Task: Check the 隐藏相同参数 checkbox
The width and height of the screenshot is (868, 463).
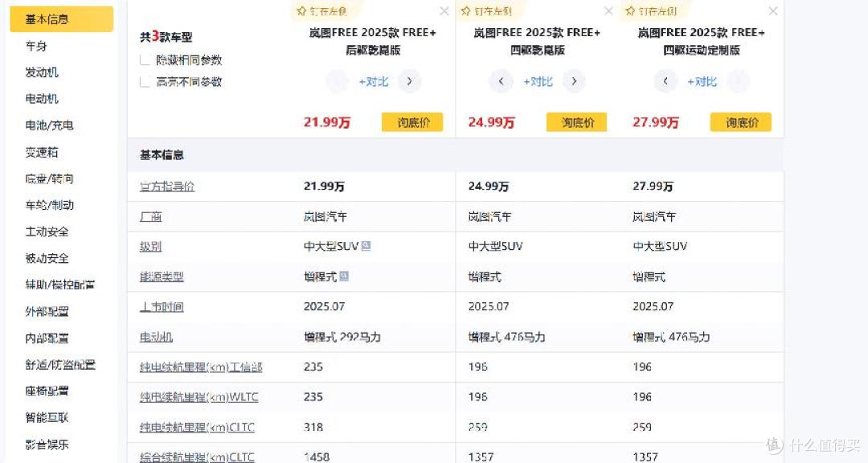Action: (x=145, y=59)
